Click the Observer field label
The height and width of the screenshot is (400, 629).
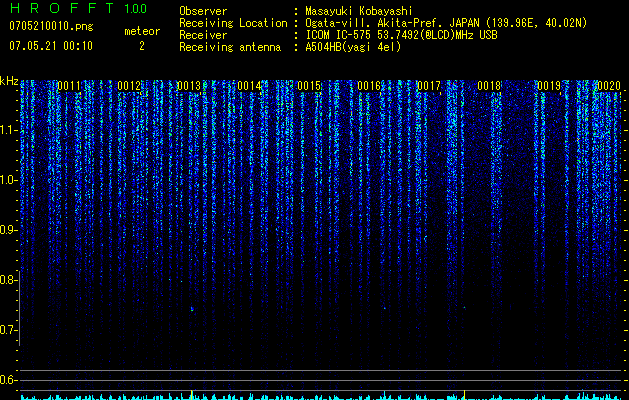click(203, 11)
